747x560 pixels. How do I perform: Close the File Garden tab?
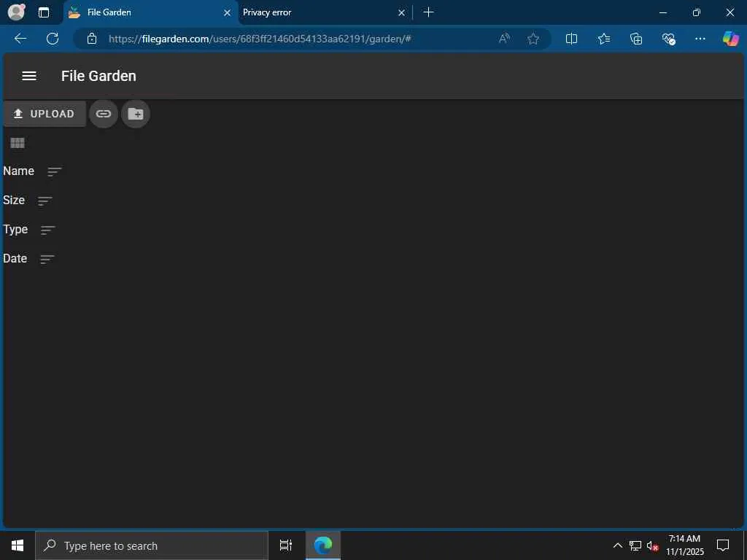coord(228,13)
